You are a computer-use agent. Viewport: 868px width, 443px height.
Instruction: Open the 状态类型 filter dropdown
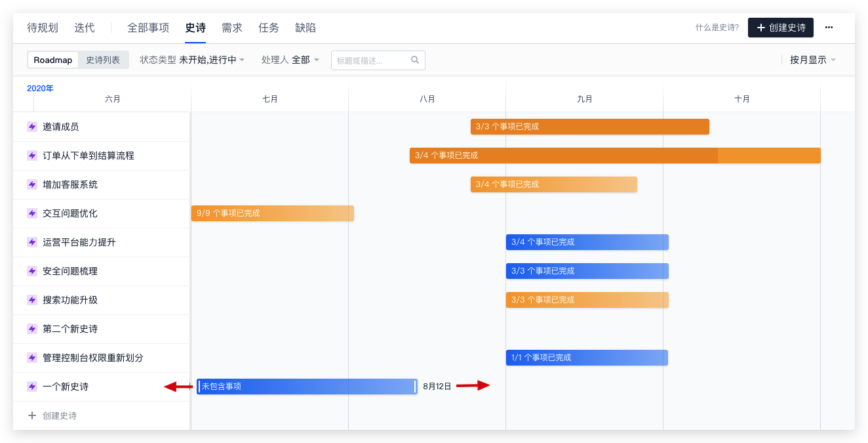pyautogui.click(x=192, y=60)
